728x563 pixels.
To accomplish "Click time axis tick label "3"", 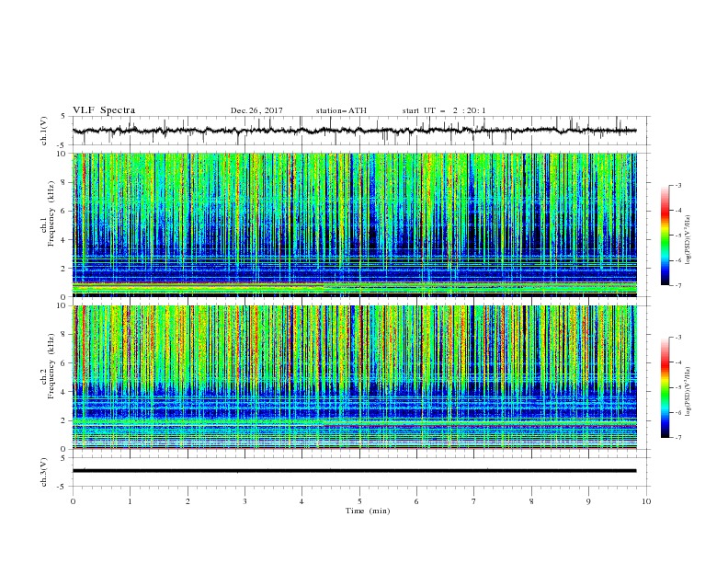I will coord(245,501).
